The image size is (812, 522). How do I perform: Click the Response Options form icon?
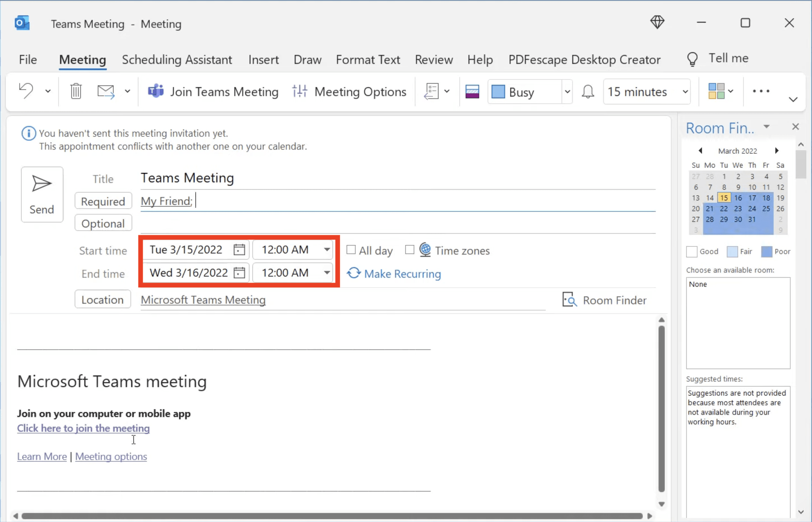431,91
